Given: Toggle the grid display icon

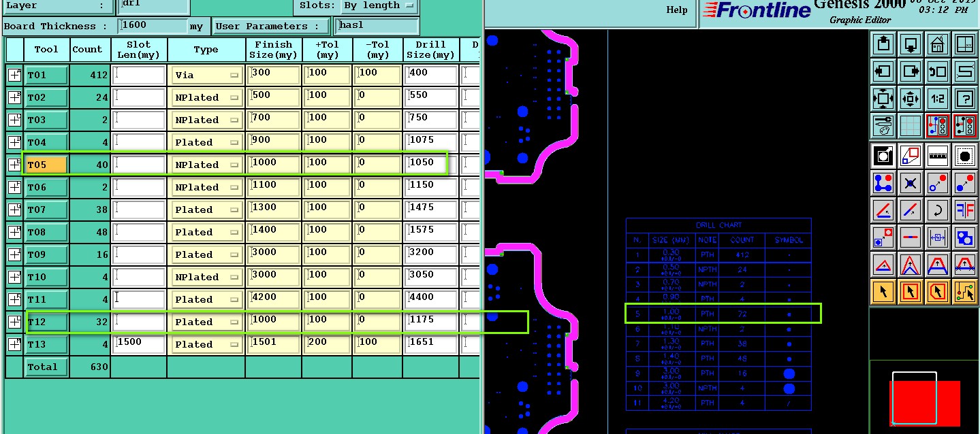Looking at the screenshot, I should [x=911, y=126].
